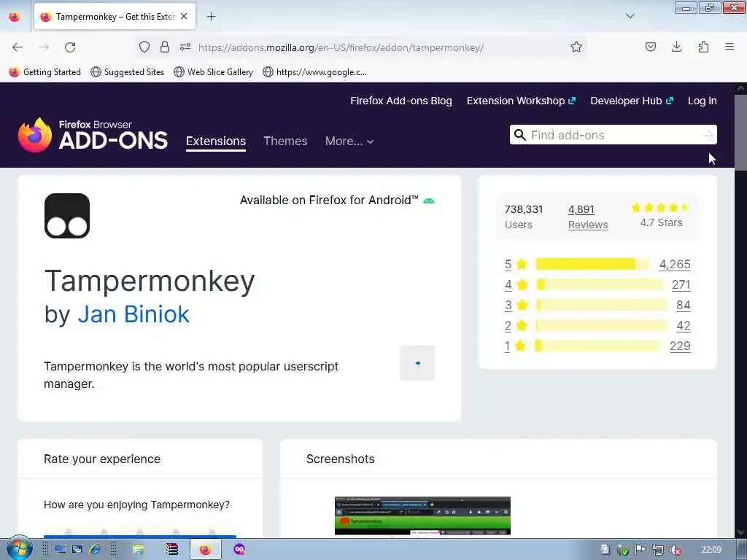This screenshot has width=747, height=560.
Task: Open the Extensions puzzle piece icon
Action: click(x=703, y=47)
